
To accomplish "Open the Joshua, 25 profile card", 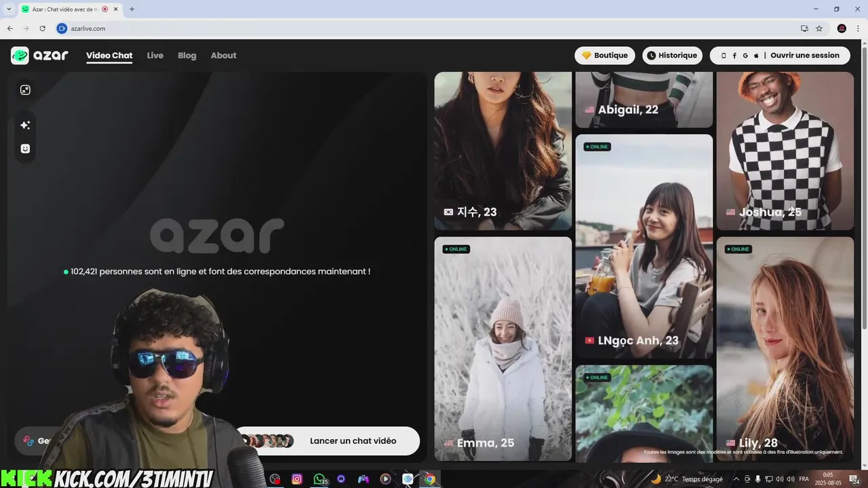I will click(x=785, y=151).
